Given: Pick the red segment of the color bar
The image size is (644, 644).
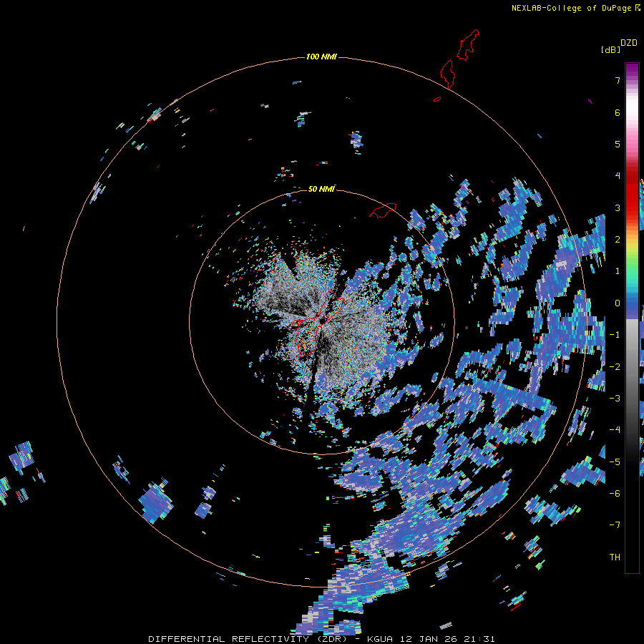Looking at the screenshot, I should [632, 189].
